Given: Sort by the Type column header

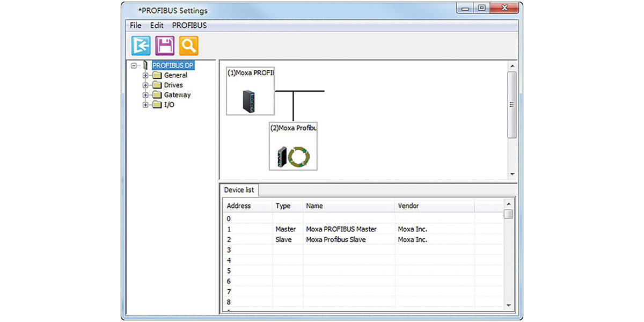Looking at the screenshot, I should (x=288, y=206).
